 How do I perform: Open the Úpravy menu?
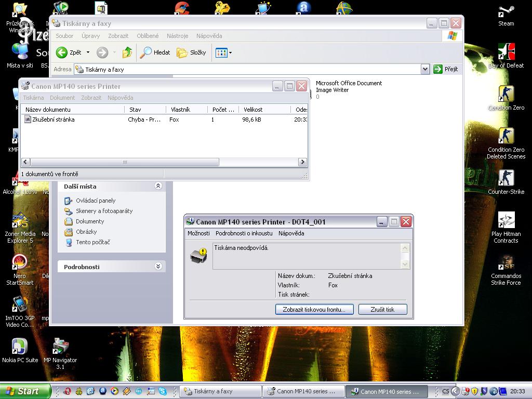click(90, 36)
